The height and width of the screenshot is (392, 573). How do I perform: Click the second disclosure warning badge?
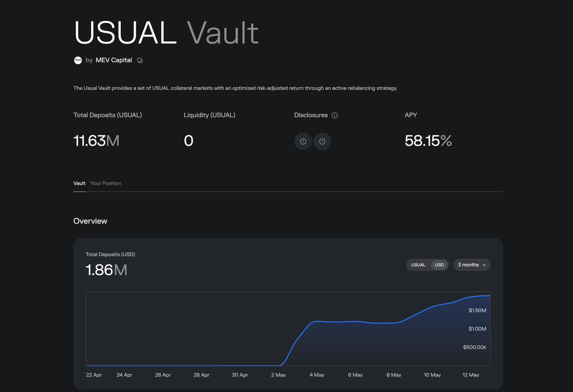click(322, 141)
